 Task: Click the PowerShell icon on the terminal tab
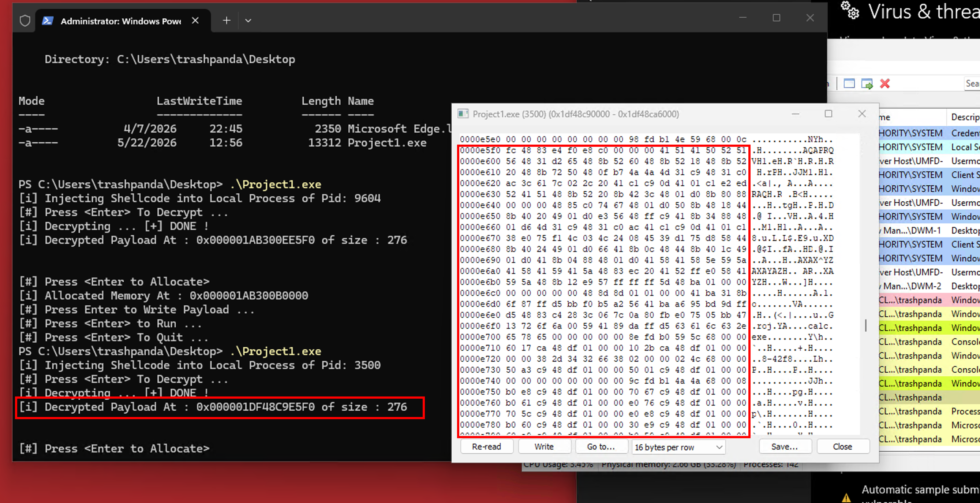pyautogui.click(x=47, y=21)
